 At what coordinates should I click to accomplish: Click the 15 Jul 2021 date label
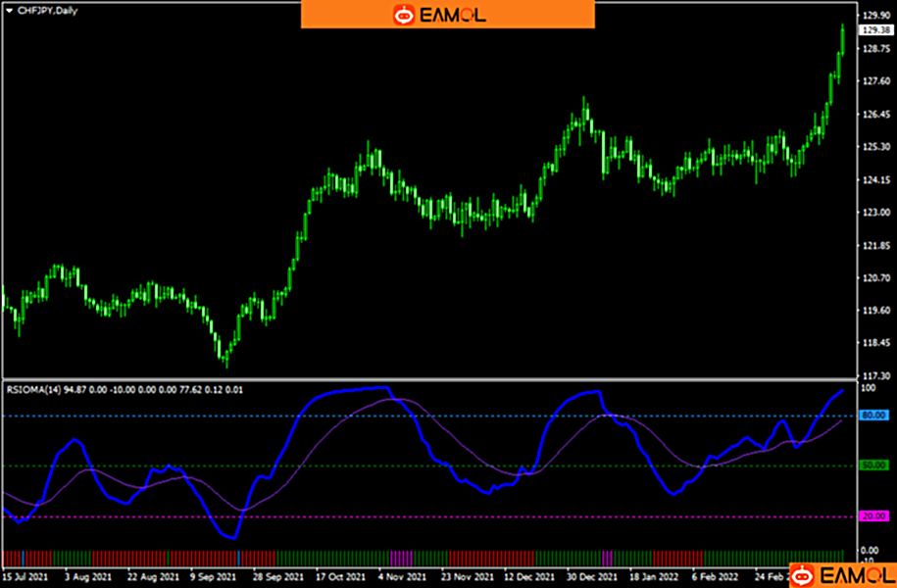pyautogui.click(x=26, y=578)
